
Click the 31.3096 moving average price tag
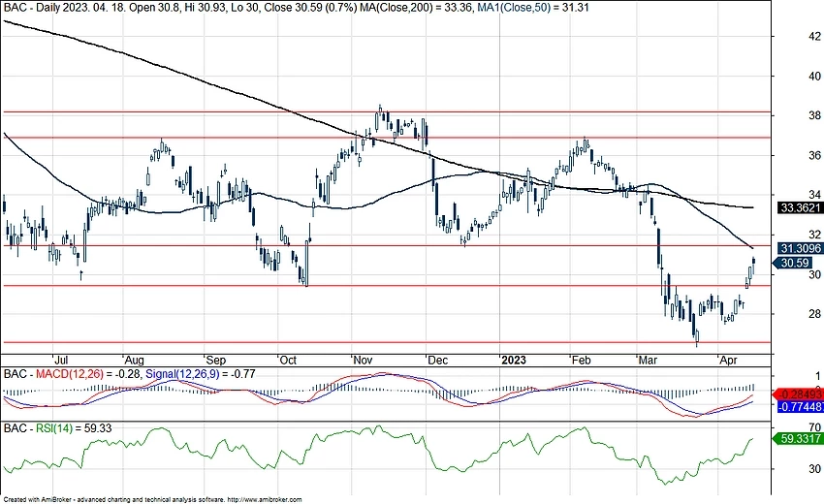point(800,248)
